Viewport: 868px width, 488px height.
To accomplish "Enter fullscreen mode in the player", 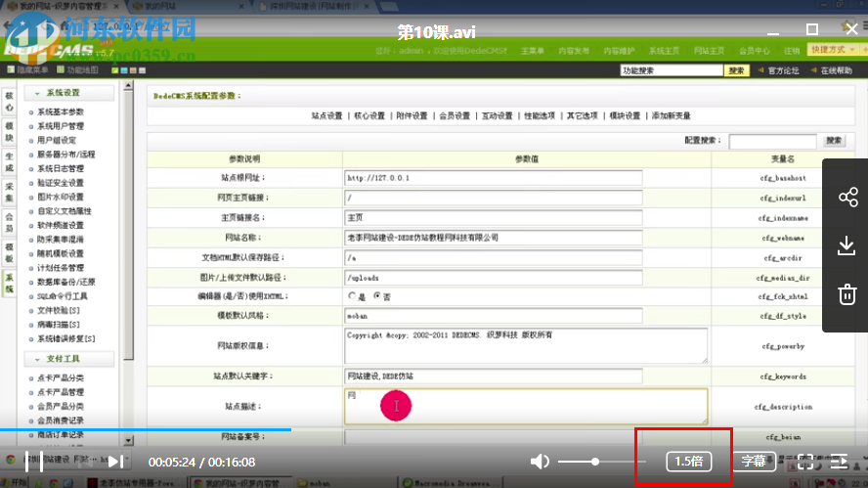I will (x=805, y=462).
